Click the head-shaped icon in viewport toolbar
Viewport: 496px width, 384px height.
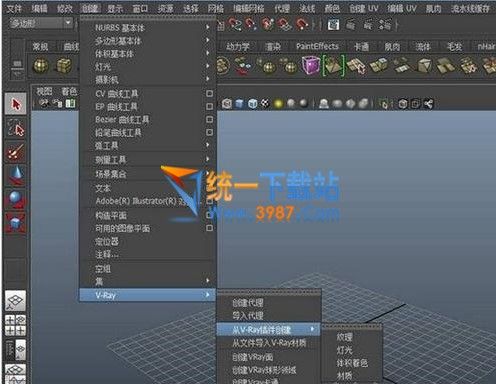(x=323, y=104)
